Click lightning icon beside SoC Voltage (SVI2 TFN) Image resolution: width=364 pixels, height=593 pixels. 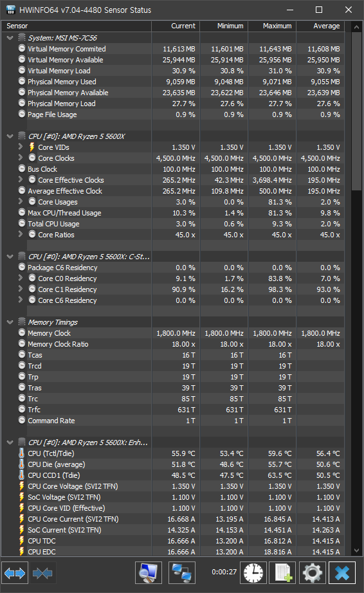[22, 497]
